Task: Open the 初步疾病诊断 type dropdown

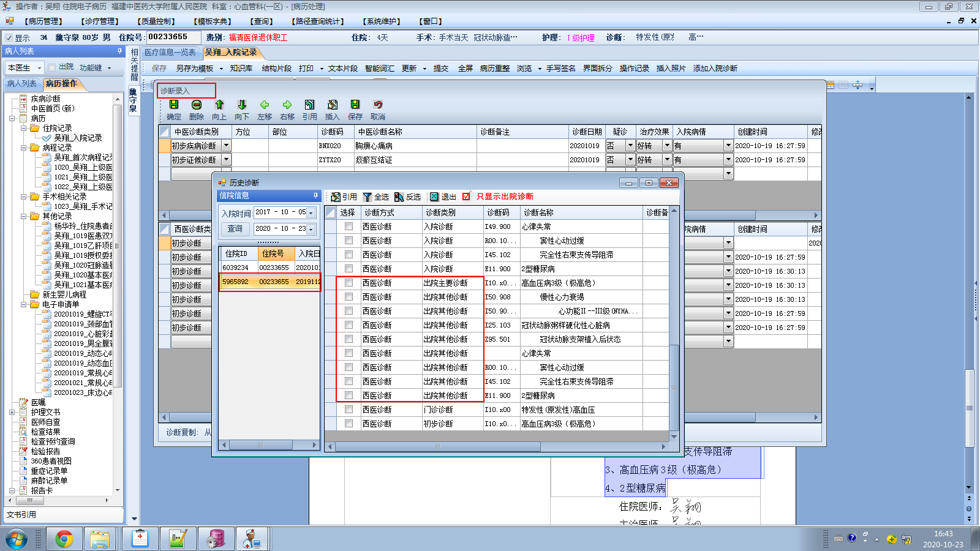Action: 226,146
